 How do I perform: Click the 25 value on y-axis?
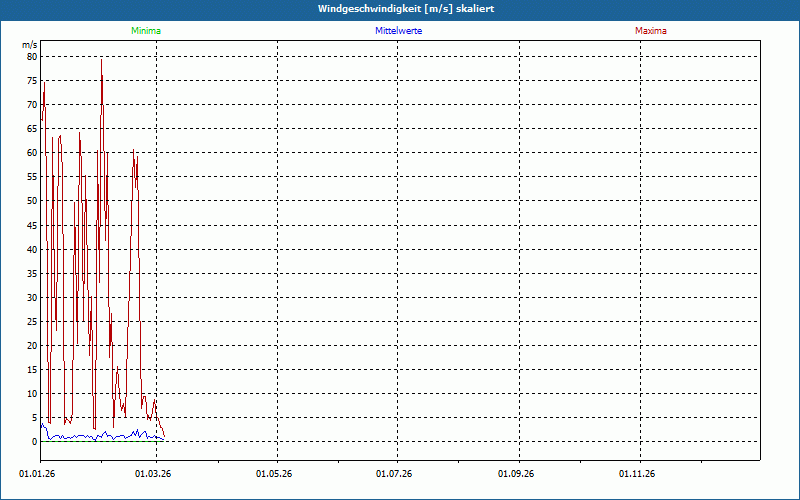click(31, 322)
